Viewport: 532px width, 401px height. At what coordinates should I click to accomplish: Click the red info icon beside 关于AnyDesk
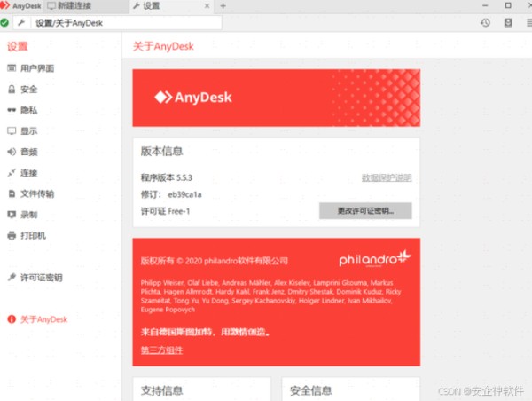click(x=12, y=319)
